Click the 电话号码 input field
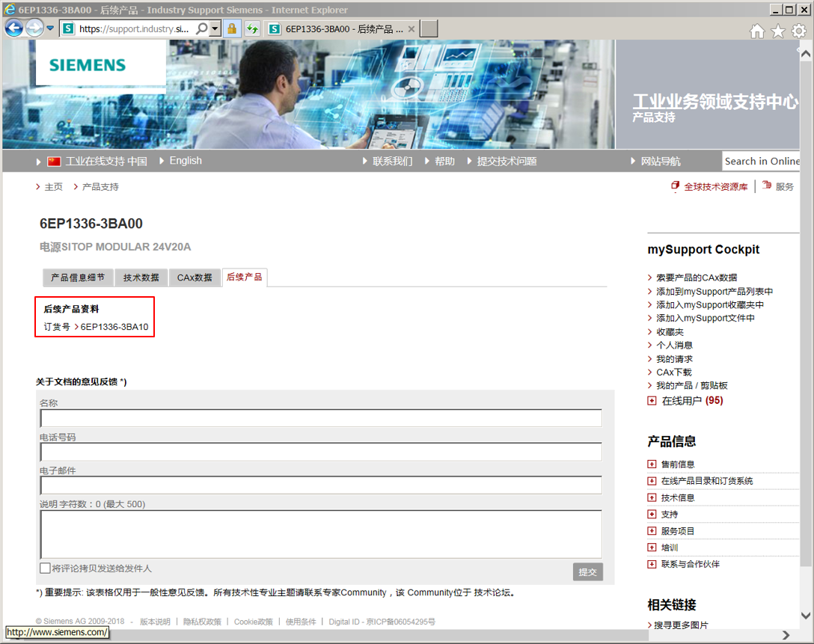 tap(321, 452)
